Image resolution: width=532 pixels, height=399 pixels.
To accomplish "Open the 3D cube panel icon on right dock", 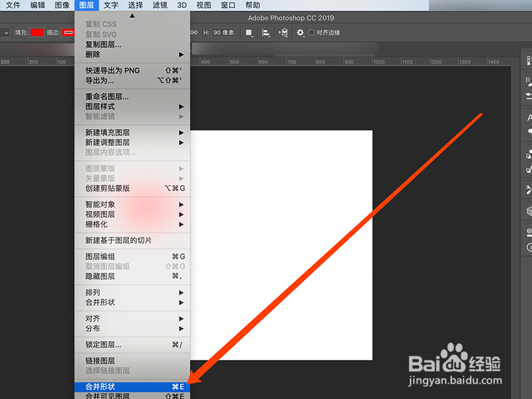I will [x=529, y=211].
